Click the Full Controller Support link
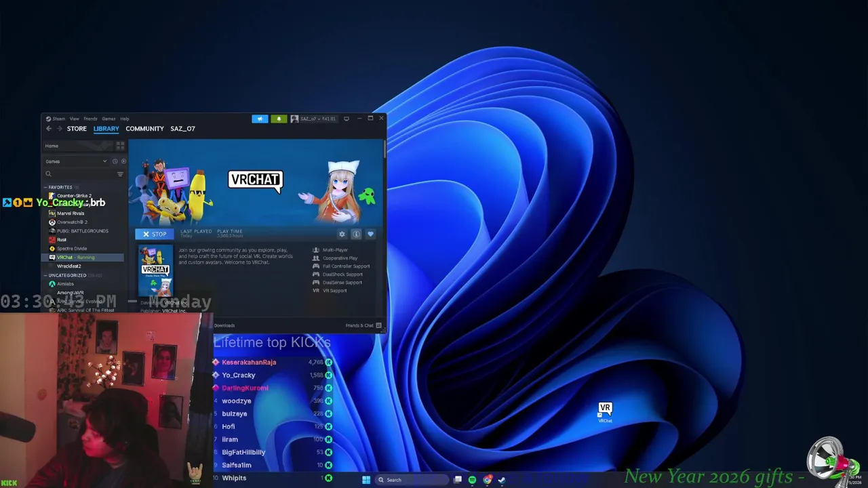This screenshot has width=868, height=488. (346, 266)
